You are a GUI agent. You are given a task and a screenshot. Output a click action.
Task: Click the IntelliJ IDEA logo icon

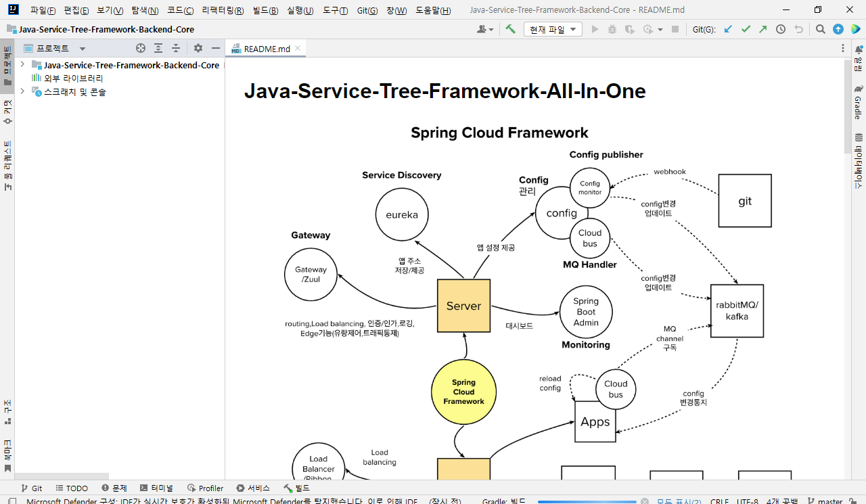13,10
